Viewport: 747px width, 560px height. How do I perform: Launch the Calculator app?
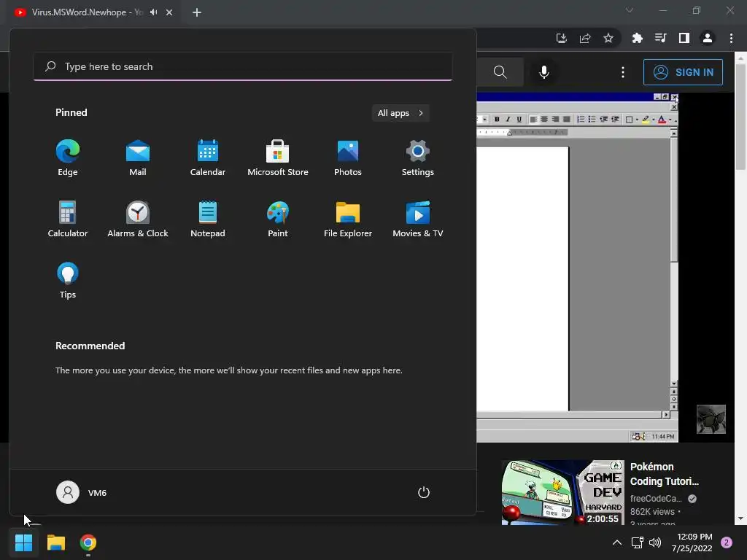pos(68,219)
